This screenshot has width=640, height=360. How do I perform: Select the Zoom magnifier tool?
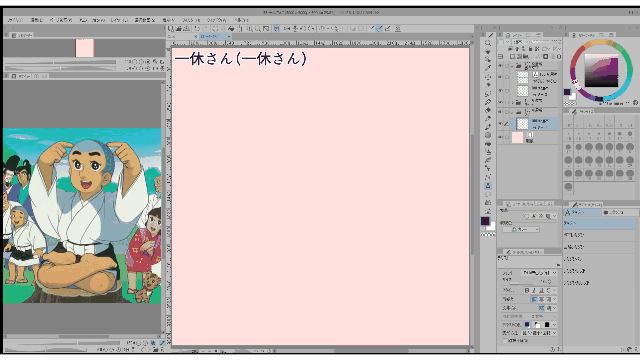[x=488, y=43]
